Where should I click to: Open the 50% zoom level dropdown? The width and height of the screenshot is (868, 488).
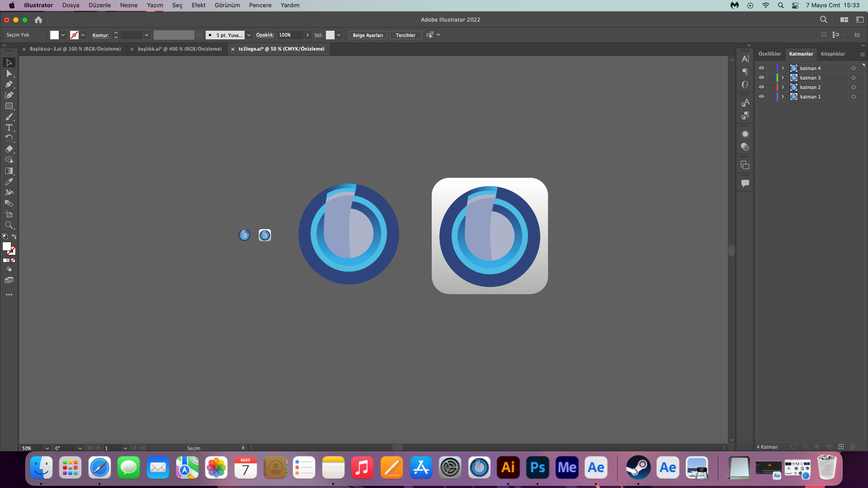(x=47, y=448)
